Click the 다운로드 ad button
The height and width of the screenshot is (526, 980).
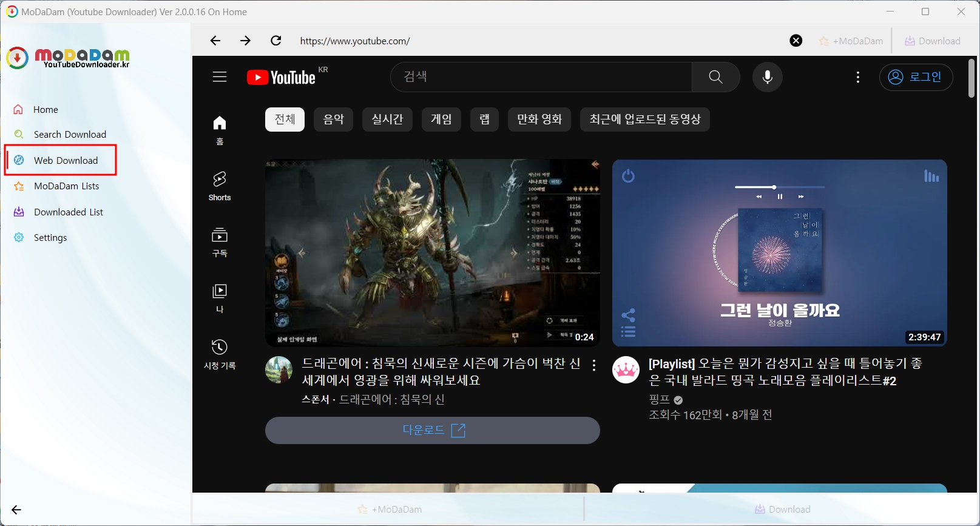(x=433, y=430)
